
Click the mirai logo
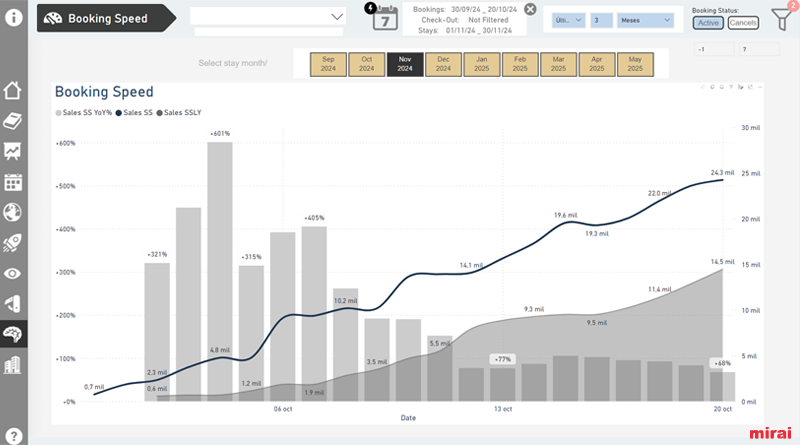point(770,433)
